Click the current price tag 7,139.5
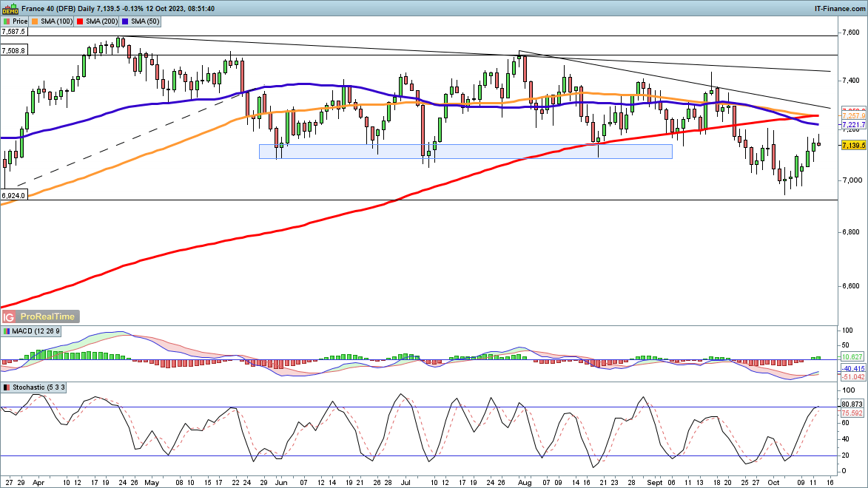Image resolution: width=868 pixels, height=488 pixels. click(x=853, y=146)
